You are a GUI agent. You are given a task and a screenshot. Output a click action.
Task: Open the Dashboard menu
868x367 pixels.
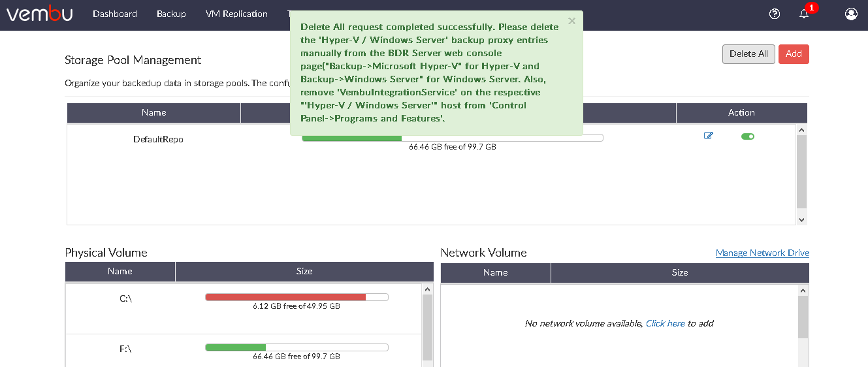115,14
